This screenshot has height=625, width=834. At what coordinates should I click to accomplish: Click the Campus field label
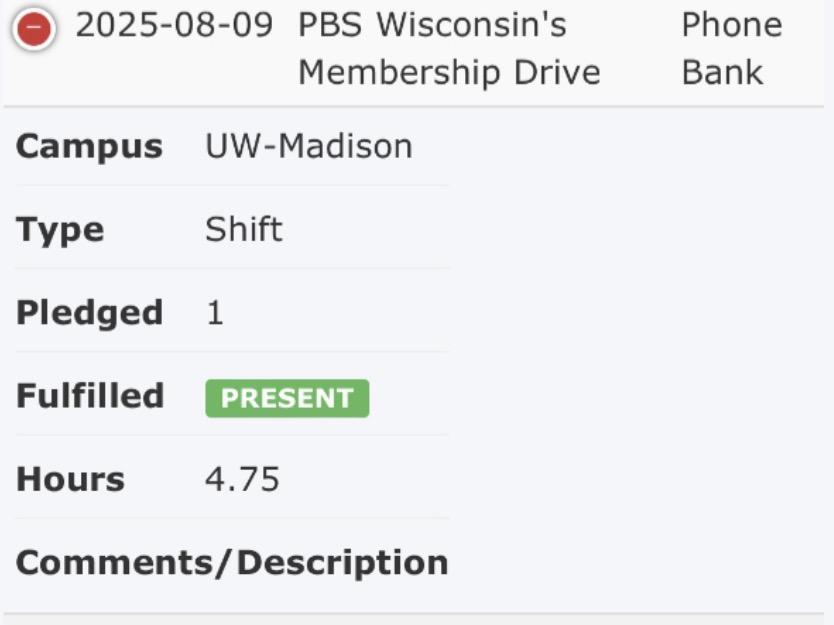click(89, 147)
